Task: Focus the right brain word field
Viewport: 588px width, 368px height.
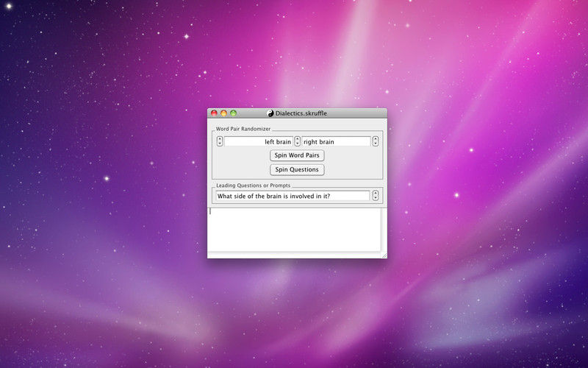Action: tap(336, 141)
